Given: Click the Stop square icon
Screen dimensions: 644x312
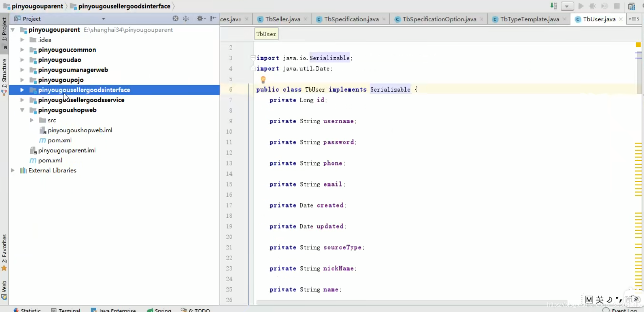Looking at the screenshot, I should click(617, 6).
